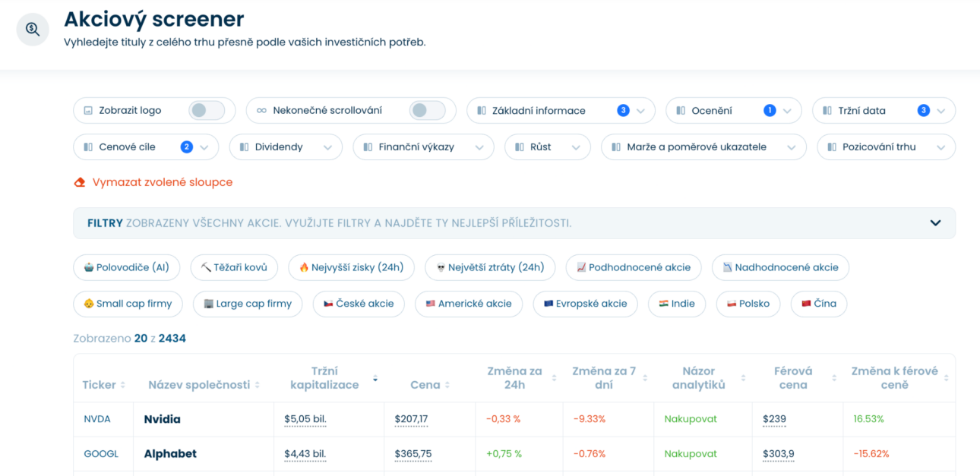Open the NVDA ticker link
Screen dimensions: 980x476
[x=97, y=419]
